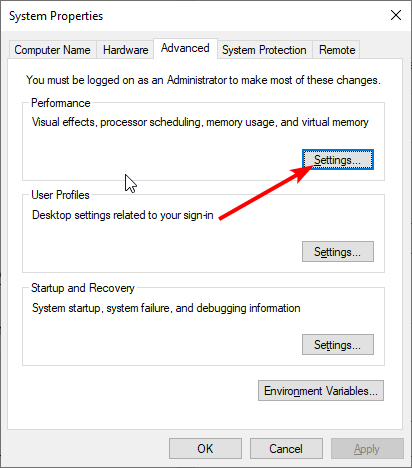The image size is (412, 468).
Task: Select the Advanced tab
Action: click(x=185, y=48)
